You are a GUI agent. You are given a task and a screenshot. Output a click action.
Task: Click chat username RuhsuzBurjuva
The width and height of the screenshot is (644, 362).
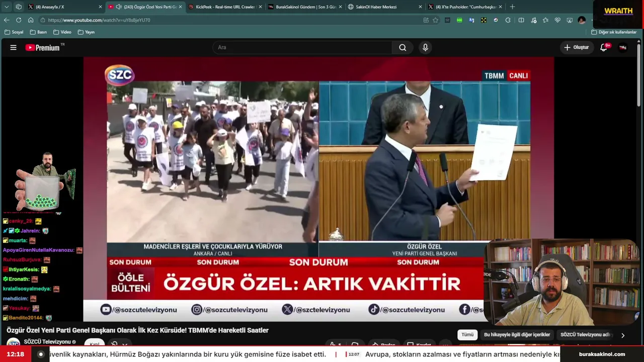[x=22, y=260]
